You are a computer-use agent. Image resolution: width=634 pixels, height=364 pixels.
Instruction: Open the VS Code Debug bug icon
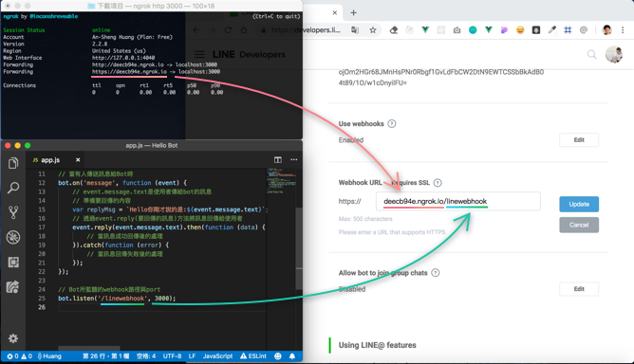13,237
